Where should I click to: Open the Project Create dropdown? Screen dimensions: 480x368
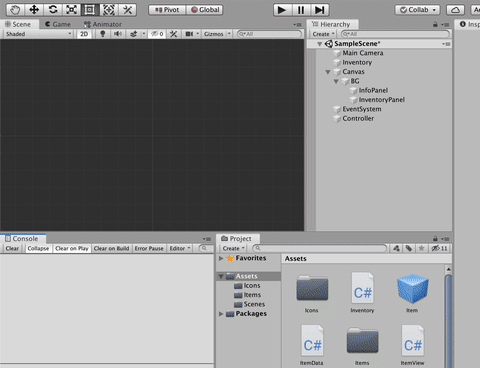click(x=233, y=248)
